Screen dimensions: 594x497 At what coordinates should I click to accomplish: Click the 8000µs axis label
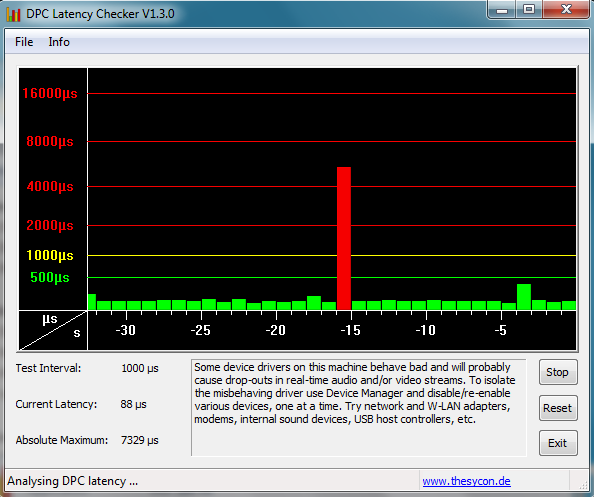click(x=50, y=141)
